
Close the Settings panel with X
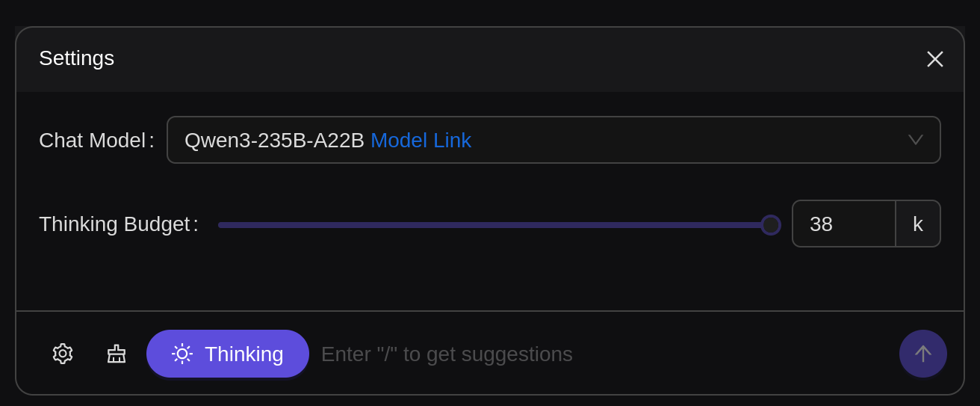(935, 59)
